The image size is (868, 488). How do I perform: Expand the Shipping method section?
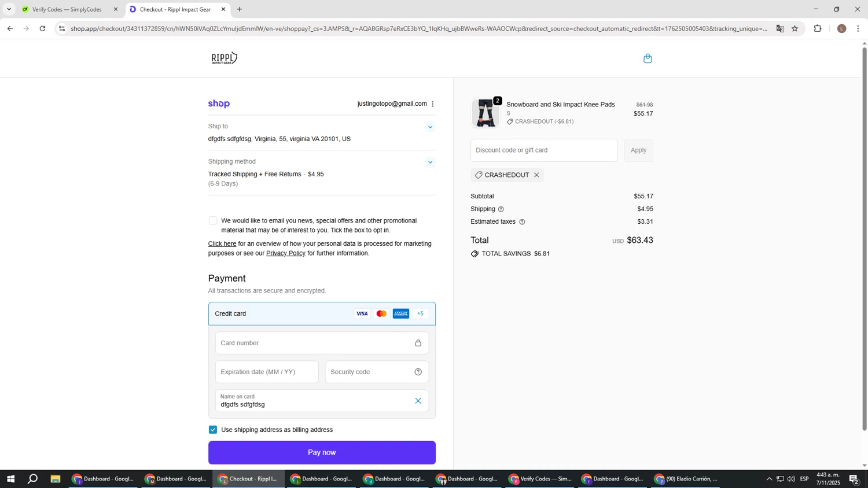430,162
